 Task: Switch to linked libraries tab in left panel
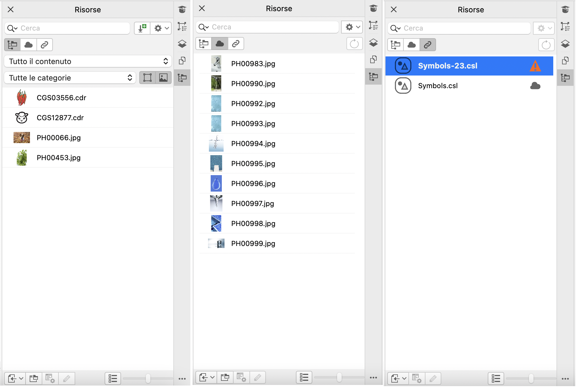coord(44,45)
